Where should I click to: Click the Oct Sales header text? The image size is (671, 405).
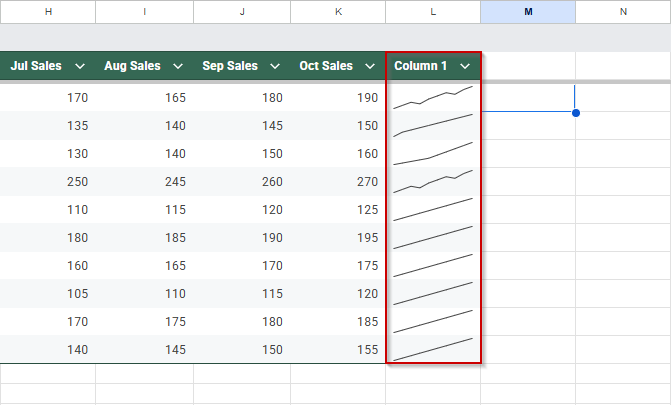(x=326, y=66)
